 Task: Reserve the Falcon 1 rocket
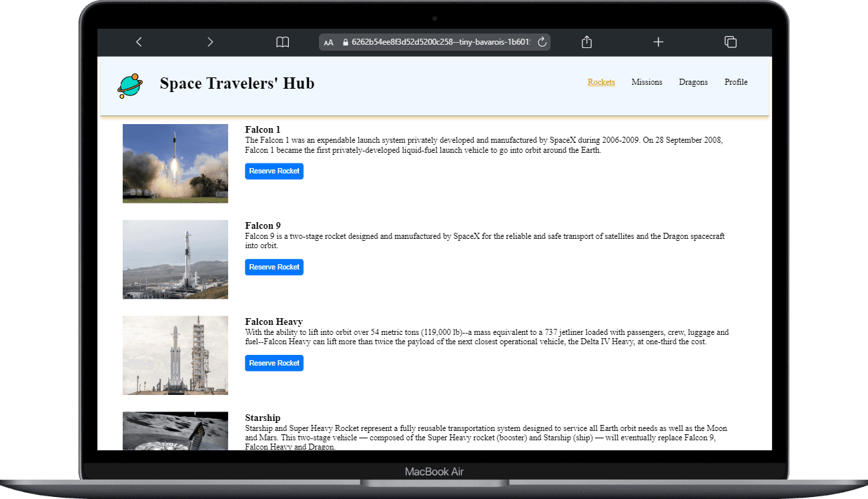pos(274,171)
